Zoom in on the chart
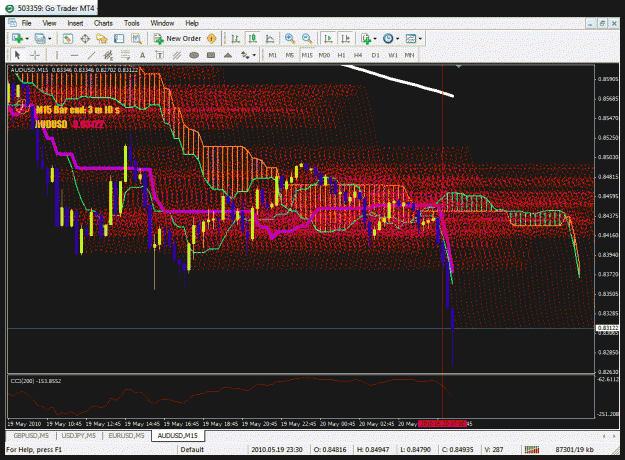Viewport: 625px width, 460px height. pos(290,39)
